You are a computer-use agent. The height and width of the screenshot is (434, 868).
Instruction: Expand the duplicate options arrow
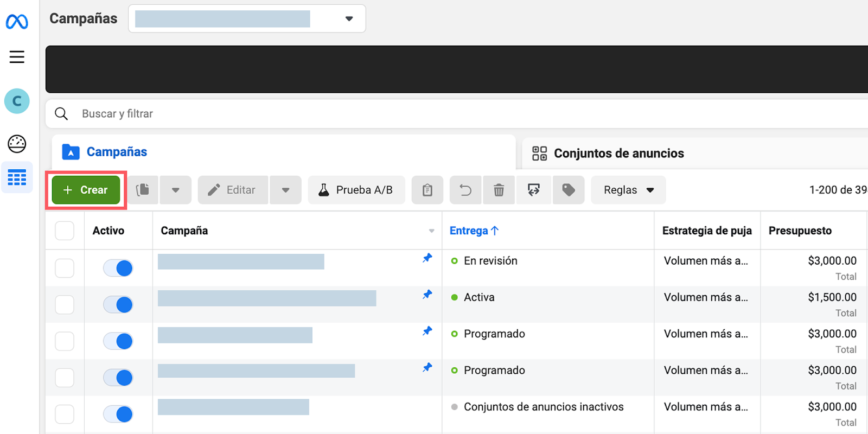(176, 190)
